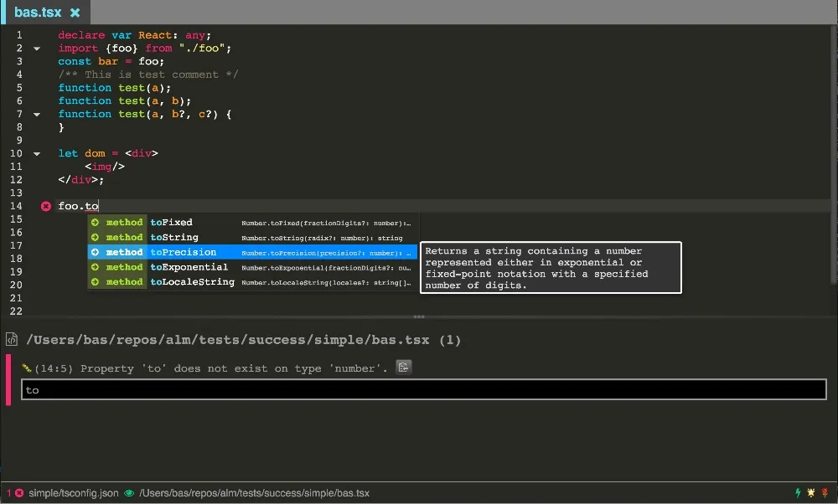Click the file icon in the errors panel header
This screenshot has height=504, width=838.
(11, 339)
